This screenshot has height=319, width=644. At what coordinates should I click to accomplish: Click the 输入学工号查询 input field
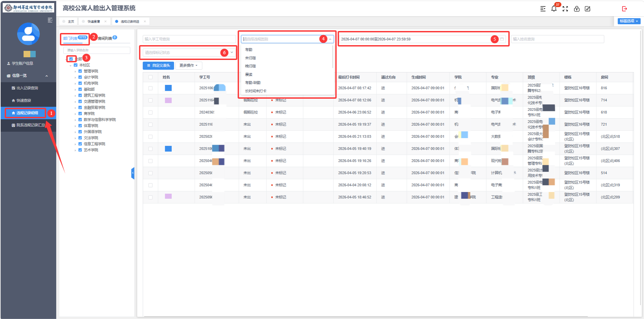[189, 39]
